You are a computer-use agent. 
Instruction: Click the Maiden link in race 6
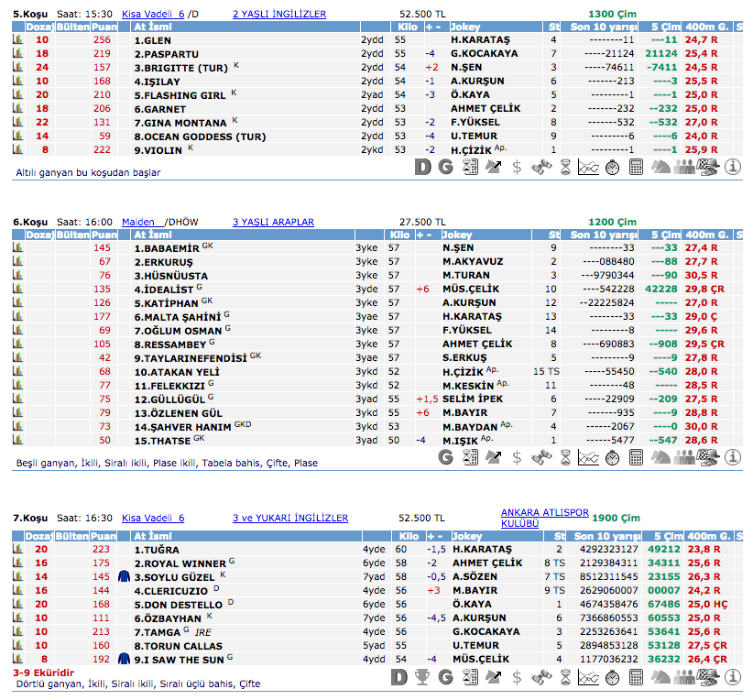(138, 222)
